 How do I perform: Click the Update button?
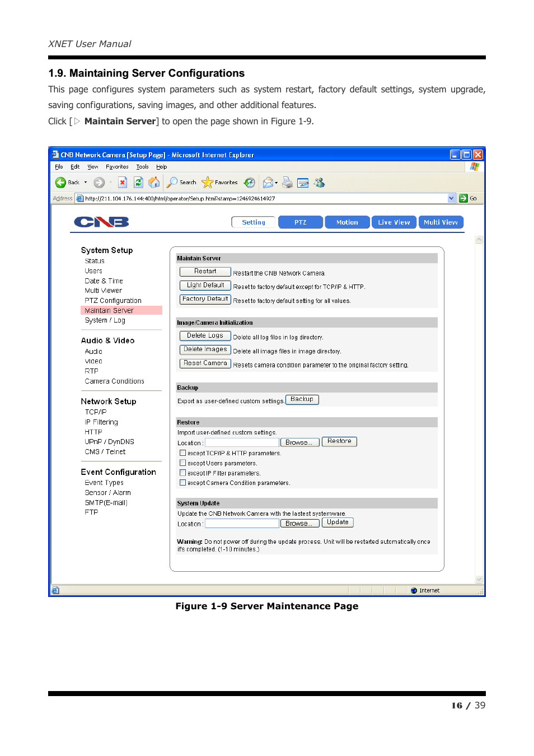coord(338,522)
